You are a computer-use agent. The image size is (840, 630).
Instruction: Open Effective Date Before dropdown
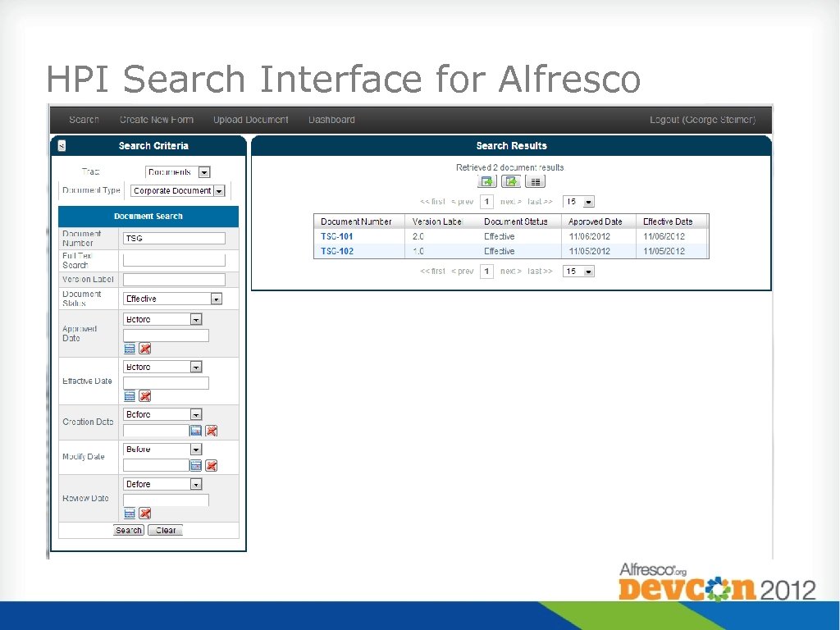pos(162,367)
